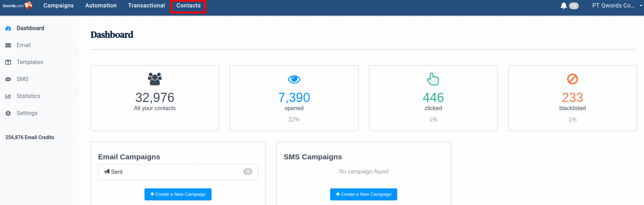Open the Automation menu
This screenshot has height=205, width=644.
[101, 6]
